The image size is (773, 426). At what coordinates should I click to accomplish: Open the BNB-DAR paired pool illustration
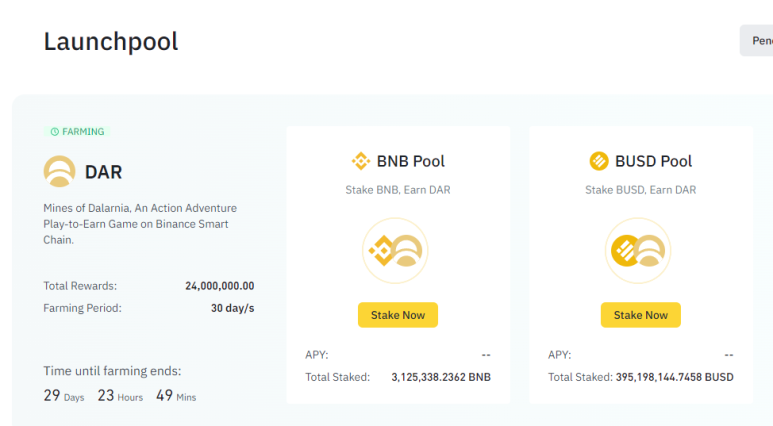[395, 250]
